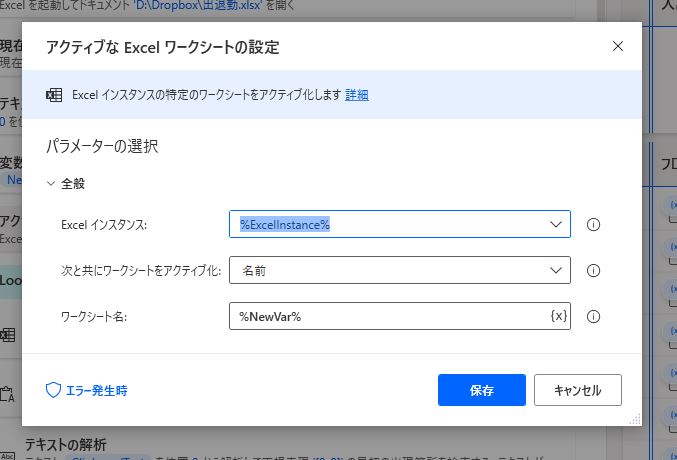The width and height of the screenshot is (677, 460).
Task: Click info icon beside Excel インスタンス field
Action: [x=593, y=225]
